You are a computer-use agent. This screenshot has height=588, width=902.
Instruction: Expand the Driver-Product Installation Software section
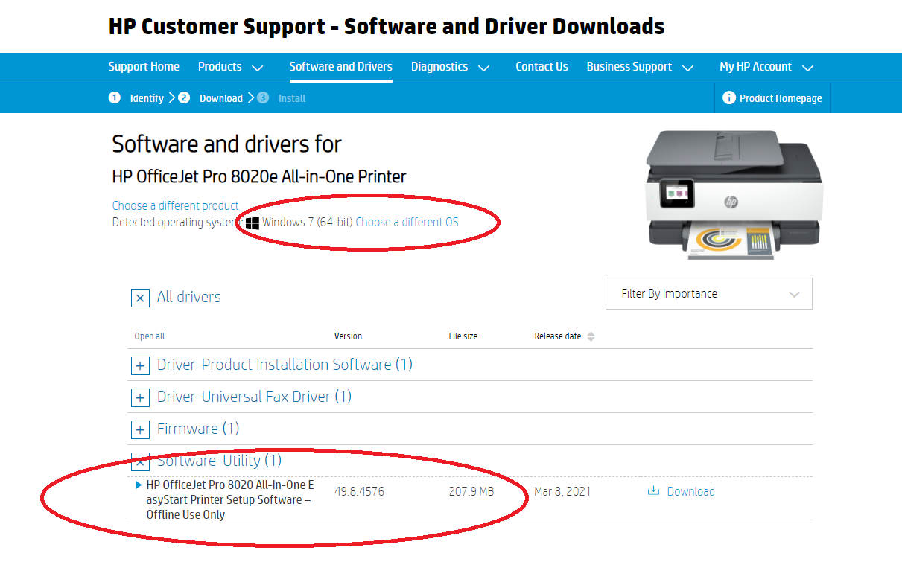tap(140, 365)
